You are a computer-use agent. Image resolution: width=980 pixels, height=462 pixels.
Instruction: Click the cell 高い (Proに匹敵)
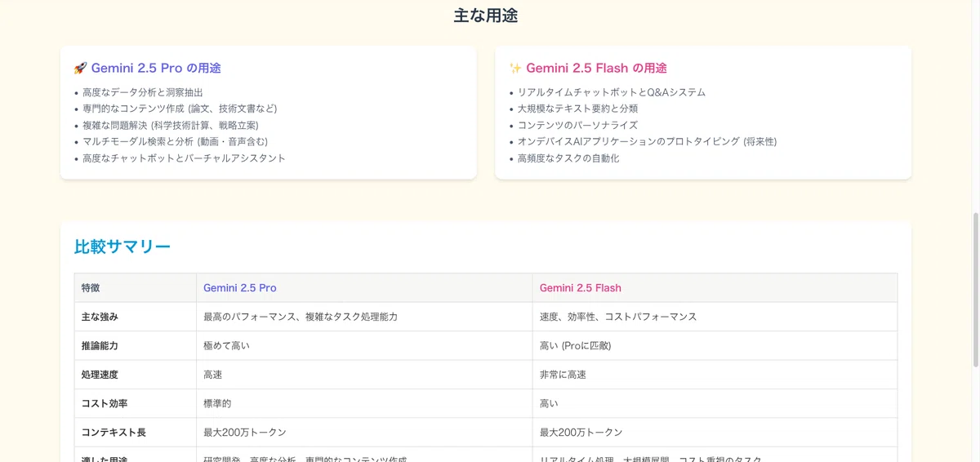[715, 345]
